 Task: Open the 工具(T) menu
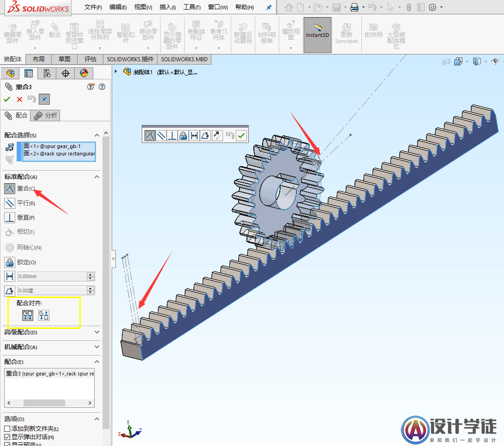(192, 7)
